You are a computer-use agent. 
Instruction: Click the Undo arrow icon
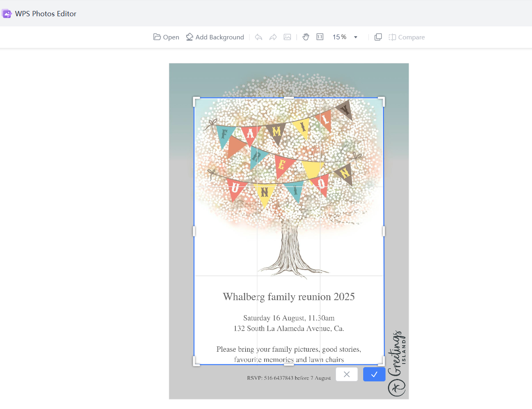pos(258,37)
